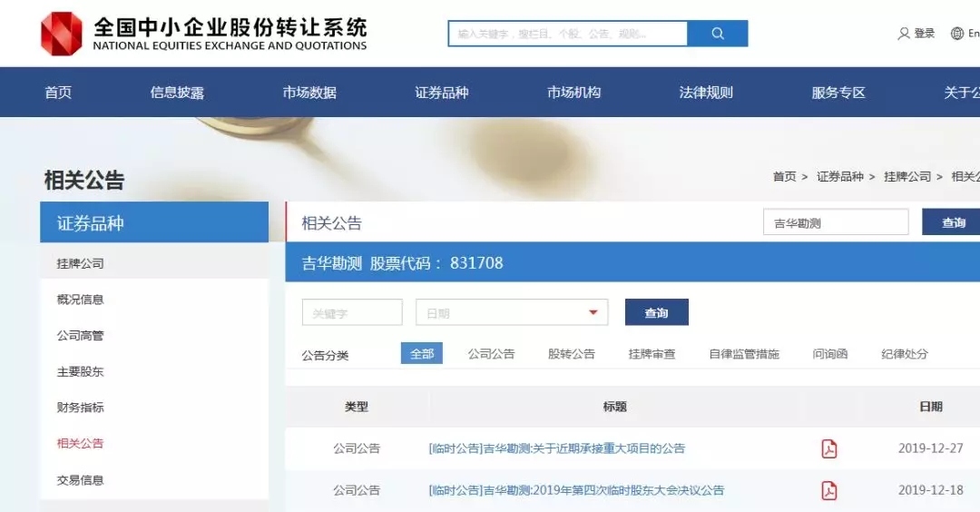The height and width of the screenshot is (512, 980).
Task: Select the 自律监管措施 category filter
Action: point(744,354)
